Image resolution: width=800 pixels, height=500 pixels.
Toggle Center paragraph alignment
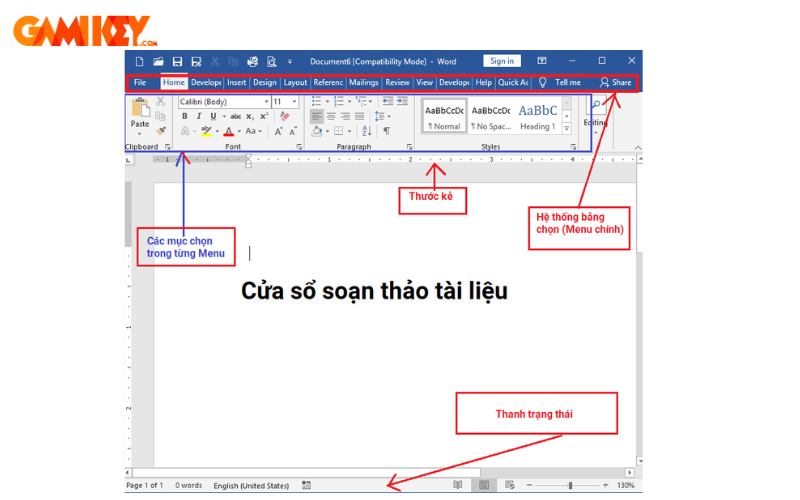click(331, 116)
